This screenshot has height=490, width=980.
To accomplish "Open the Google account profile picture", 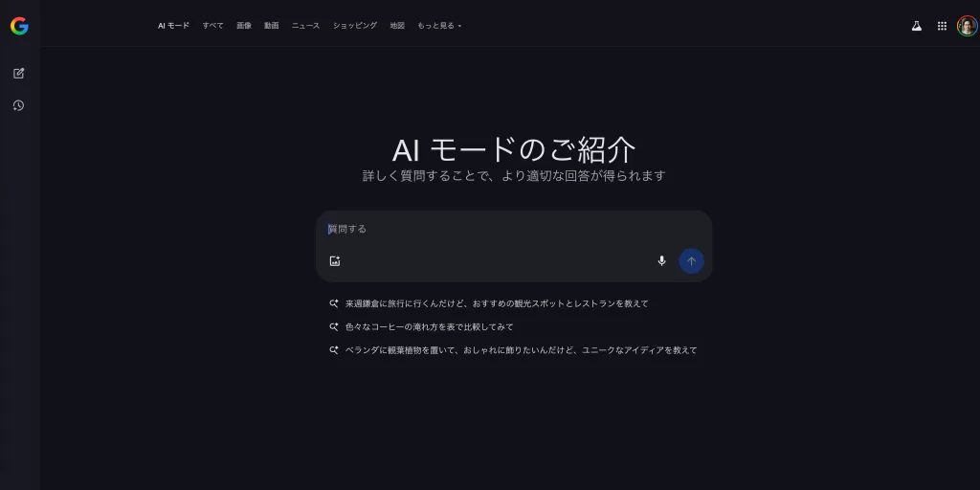I will point(967,26).
